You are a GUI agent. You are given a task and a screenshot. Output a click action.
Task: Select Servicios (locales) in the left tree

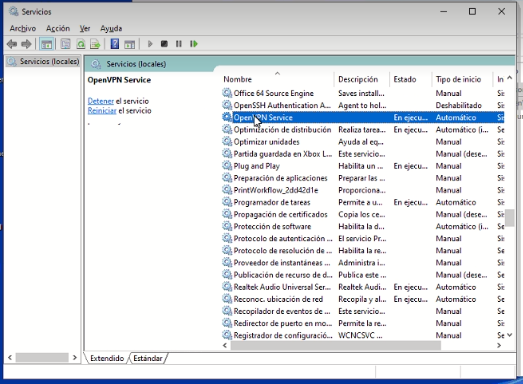point(43,61)
